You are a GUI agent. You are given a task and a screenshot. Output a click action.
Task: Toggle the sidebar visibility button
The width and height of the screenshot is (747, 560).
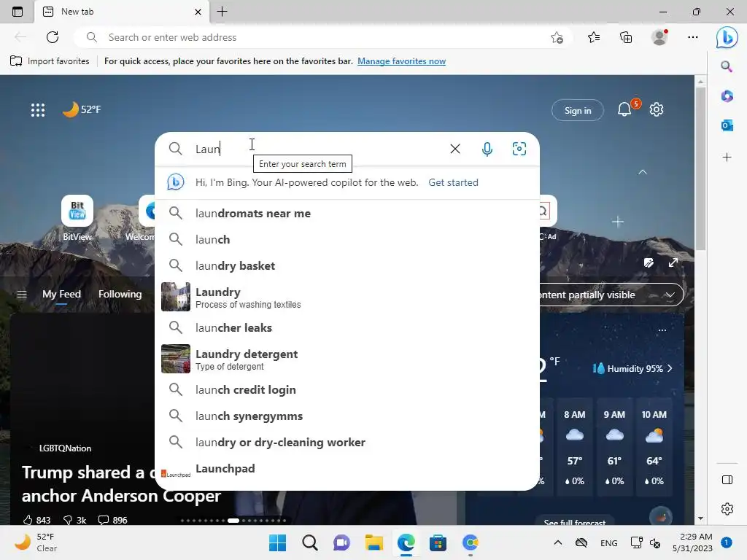pyautogui.click(x=727, y=480)
